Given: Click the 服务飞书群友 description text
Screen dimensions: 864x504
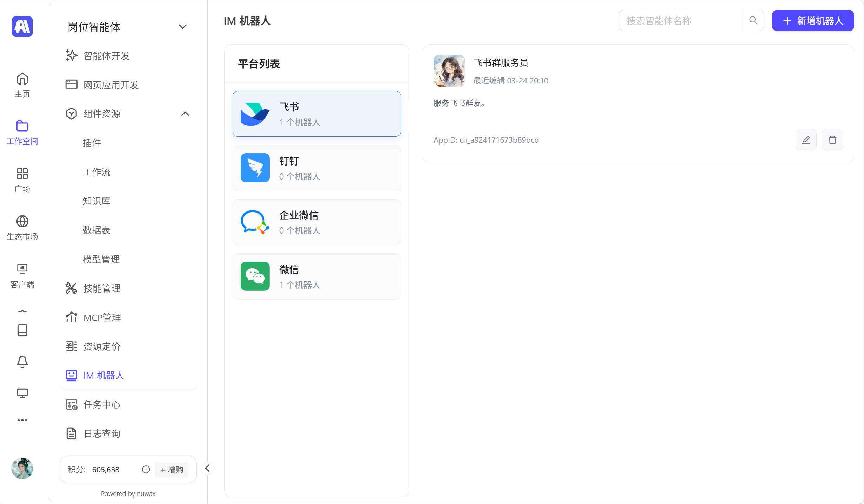Looking at the screenshot, I should pyautogui.click(x=459, y=103).
